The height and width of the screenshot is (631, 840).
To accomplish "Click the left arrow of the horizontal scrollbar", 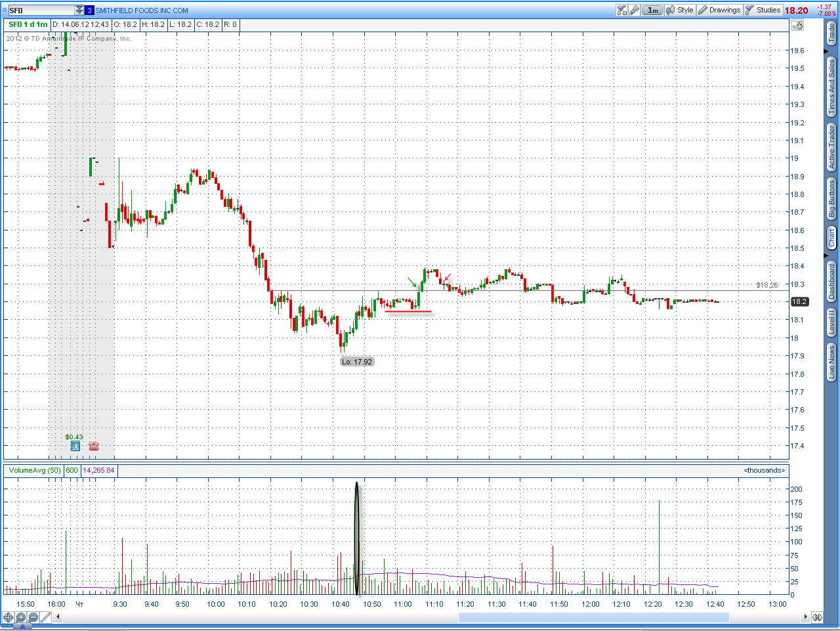I will 58,617.
